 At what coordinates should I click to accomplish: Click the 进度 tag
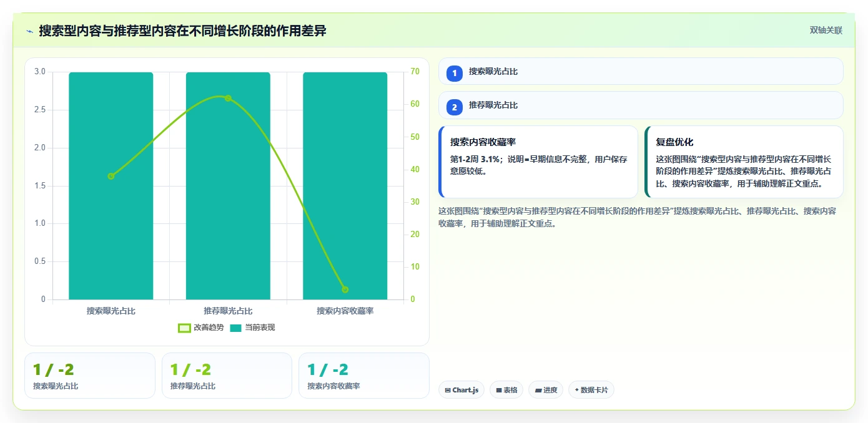[546, 390]
